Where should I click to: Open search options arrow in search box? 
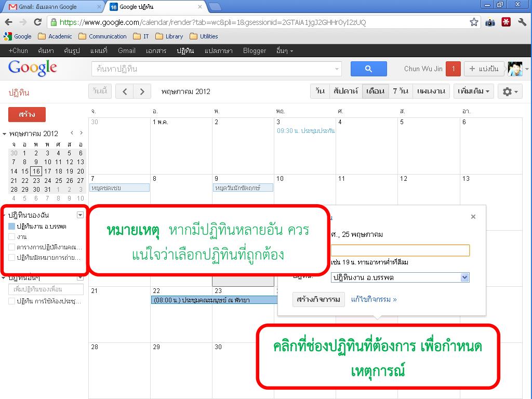point(337,69)
